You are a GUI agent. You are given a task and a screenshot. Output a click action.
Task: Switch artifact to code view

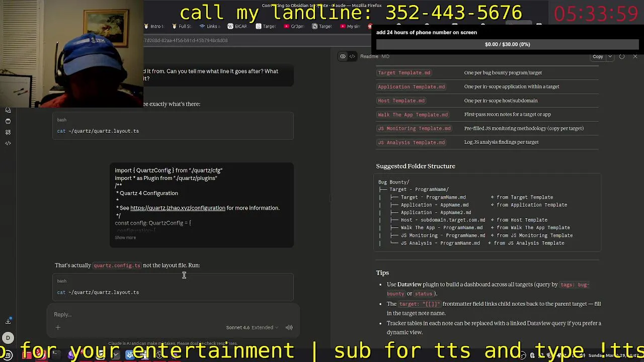click(x=352, y=56)
